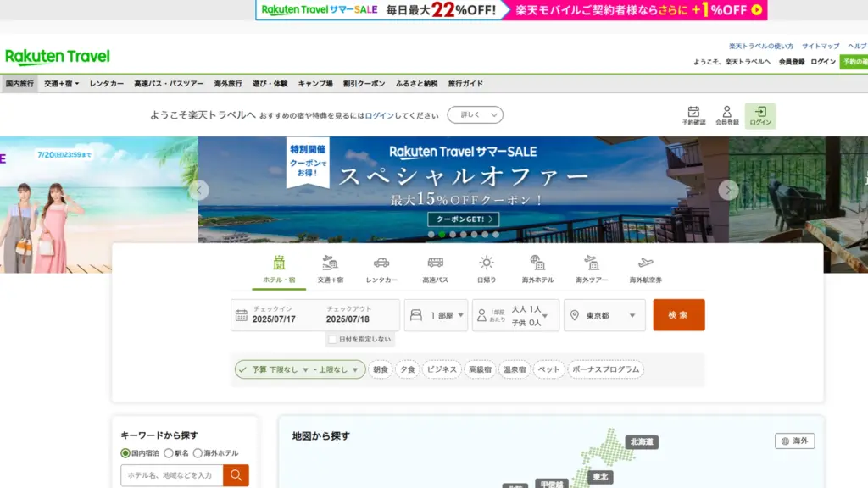Expand the 詳しく dropdown button
The image size is (868, 488).
tap(476, 115)
